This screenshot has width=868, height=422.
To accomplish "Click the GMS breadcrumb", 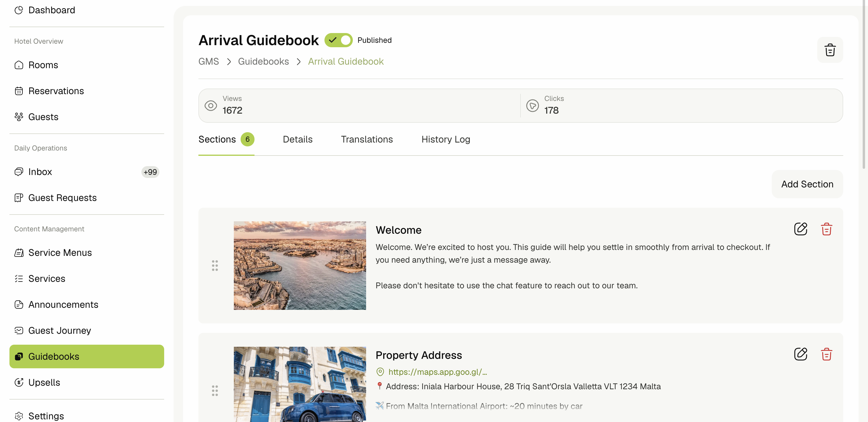I will click(208, 61).
